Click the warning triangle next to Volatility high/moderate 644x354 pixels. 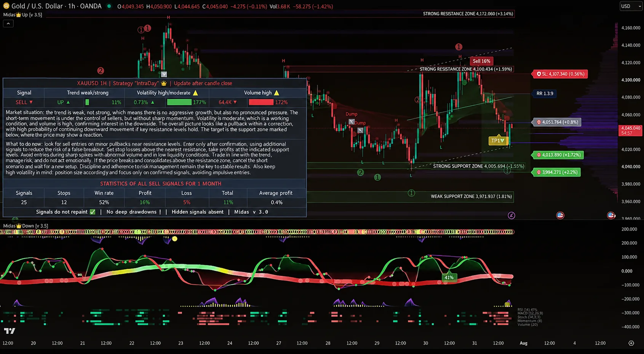click(195, 93)
